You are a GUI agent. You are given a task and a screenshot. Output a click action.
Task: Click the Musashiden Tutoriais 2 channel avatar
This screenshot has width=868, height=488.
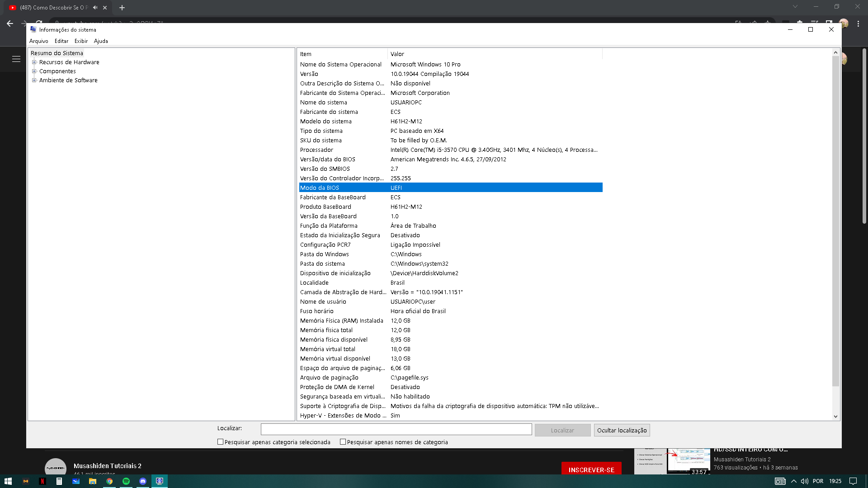(55, 467)
